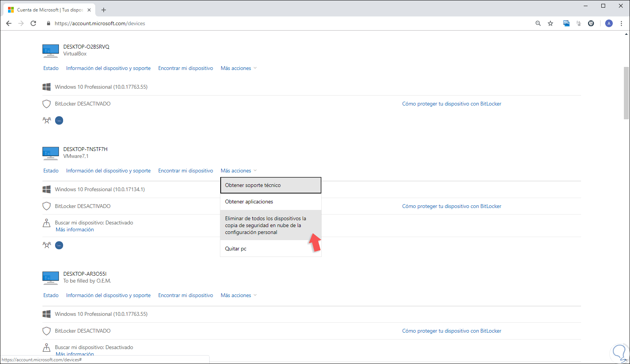The image size is (630, 364).
Task: Click the text Windows 10 Professional (10.0.17134.1)
Action: (100, 189)
